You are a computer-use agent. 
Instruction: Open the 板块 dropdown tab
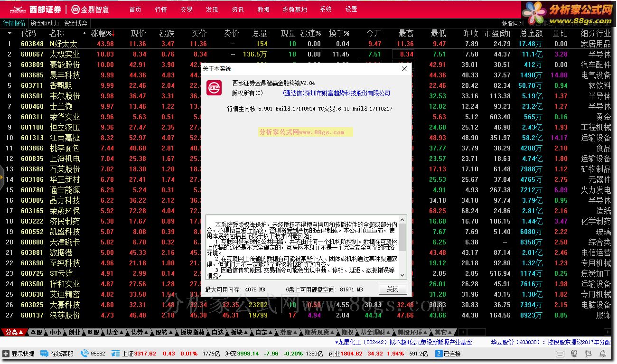(239, 332)
